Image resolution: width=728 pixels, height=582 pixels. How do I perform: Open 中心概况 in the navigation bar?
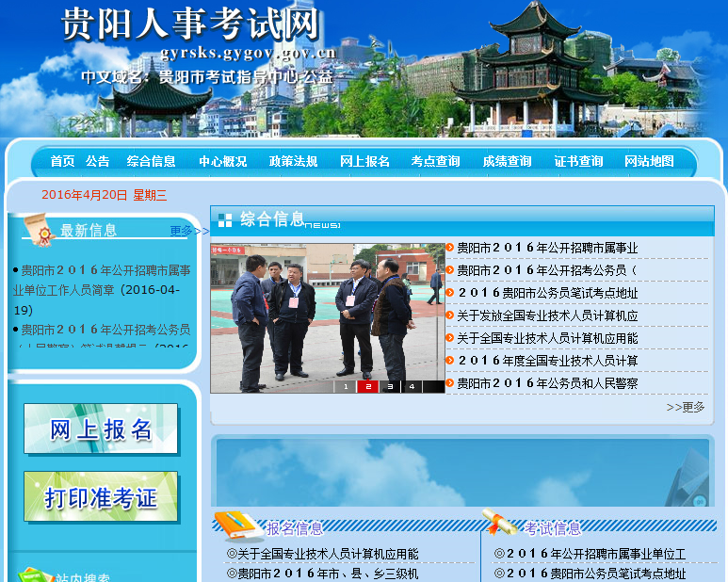[x=223, y=161]
